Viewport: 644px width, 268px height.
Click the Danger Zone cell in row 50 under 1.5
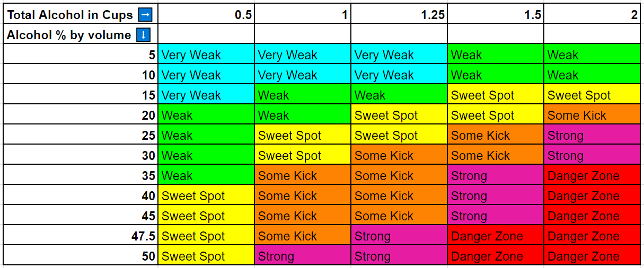496,256
